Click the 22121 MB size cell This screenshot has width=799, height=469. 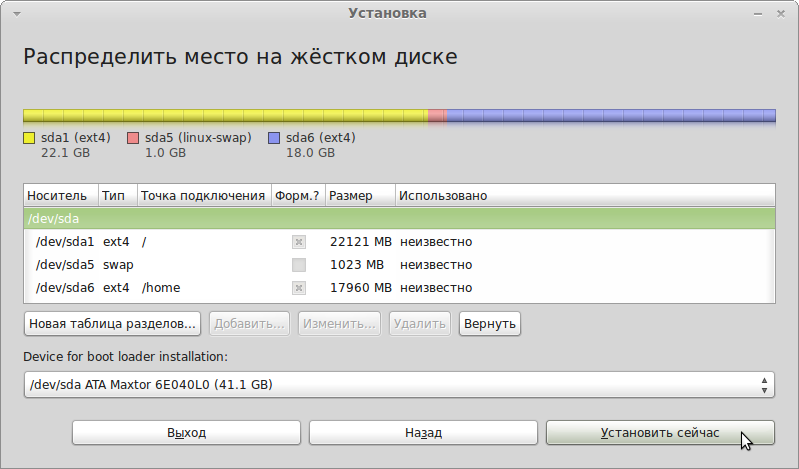pos(361,242)
